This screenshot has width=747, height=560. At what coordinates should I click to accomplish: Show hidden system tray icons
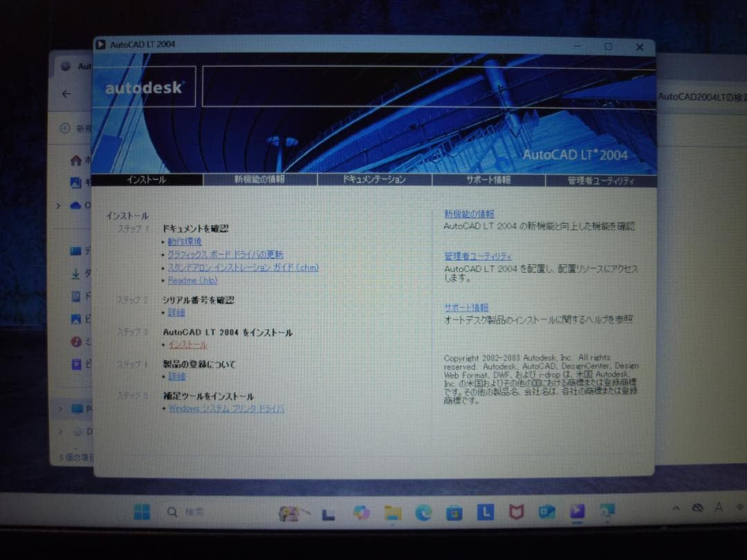point(676,509)
